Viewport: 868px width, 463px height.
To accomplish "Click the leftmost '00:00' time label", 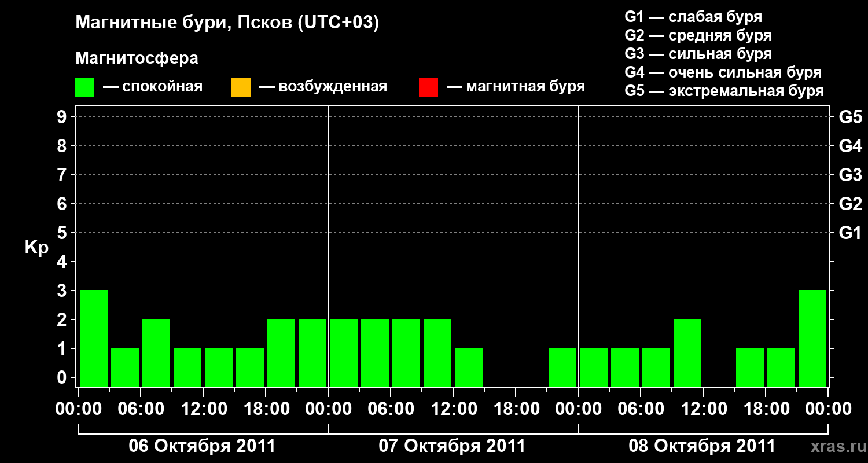I will click(x=78, y=409).
